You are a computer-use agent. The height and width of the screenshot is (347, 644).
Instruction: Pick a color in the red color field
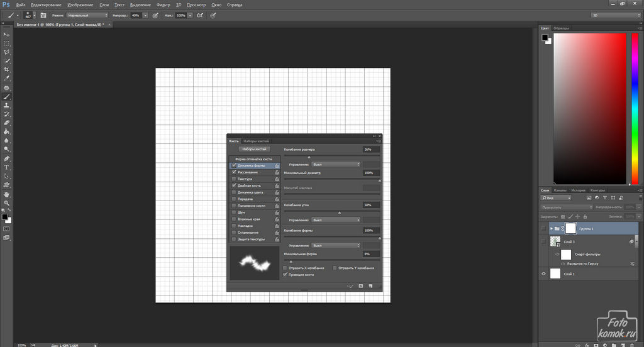tap(590, 108)
